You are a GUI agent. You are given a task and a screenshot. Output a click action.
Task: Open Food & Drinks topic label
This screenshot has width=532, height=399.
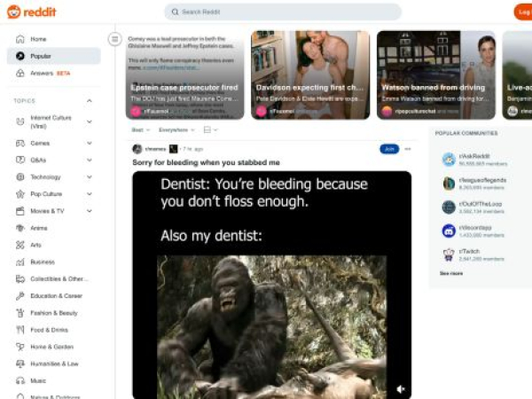coord(49,330)
